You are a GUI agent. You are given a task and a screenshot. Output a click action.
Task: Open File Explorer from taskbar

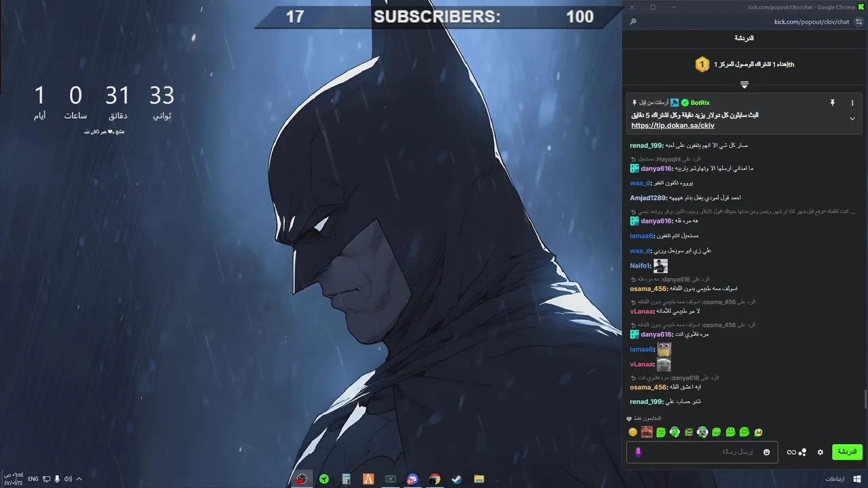479,479
